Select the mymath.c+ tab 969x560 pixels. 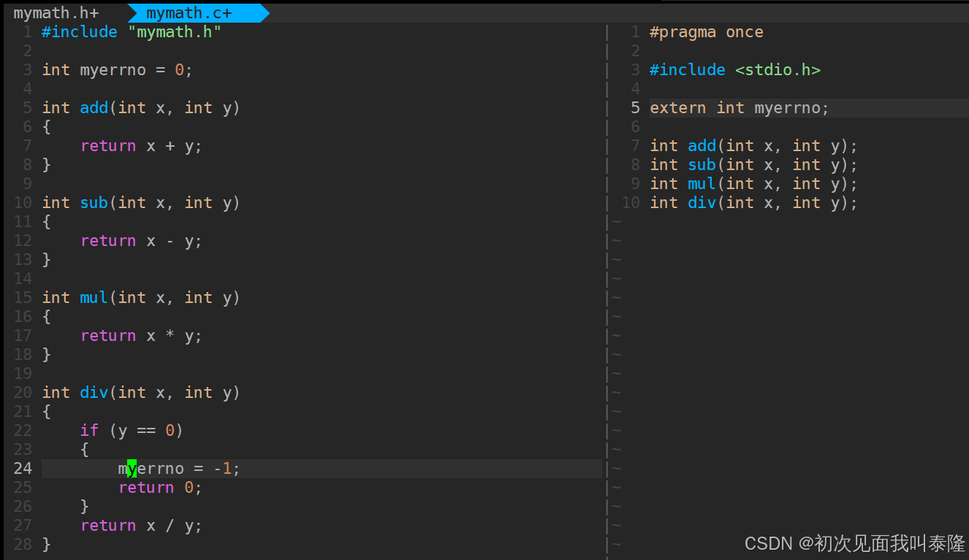tap(189, 13)
